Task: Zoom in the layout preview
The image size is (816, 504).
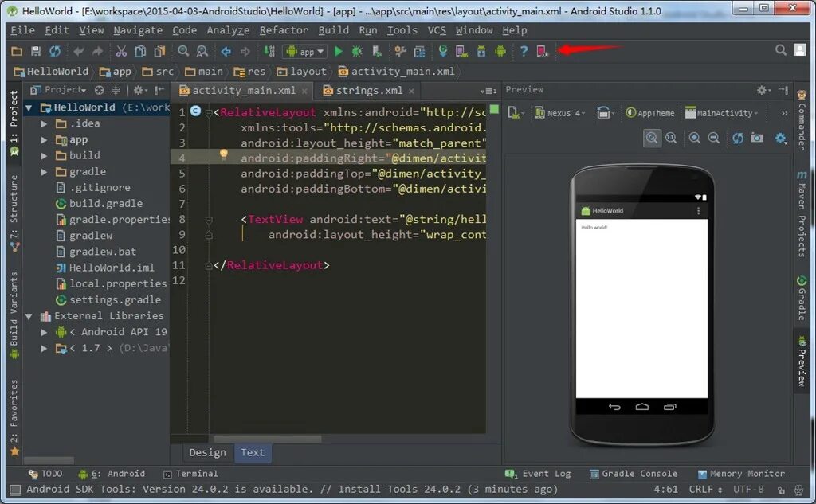Action: [x=694, y=138]
